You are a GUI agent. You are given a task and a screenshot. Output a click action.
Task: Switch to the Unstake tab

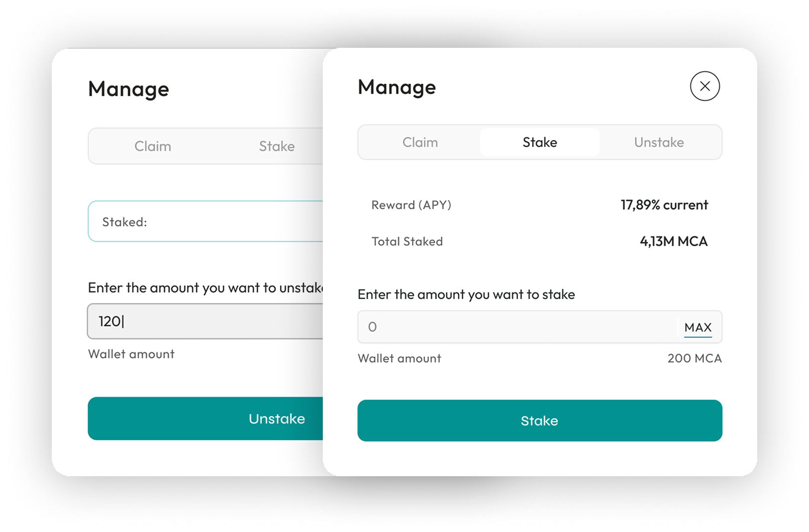(x=659, y=142)
